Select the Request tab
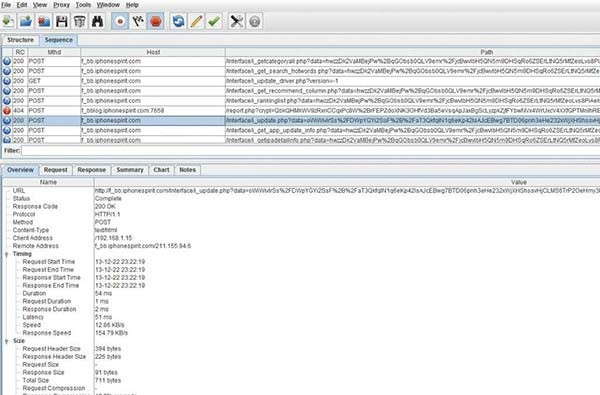 (55, 170)
